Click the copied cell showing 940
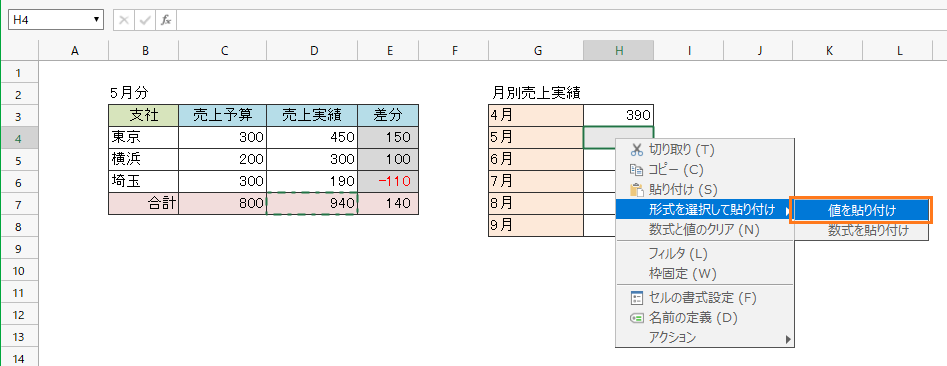 312,204
